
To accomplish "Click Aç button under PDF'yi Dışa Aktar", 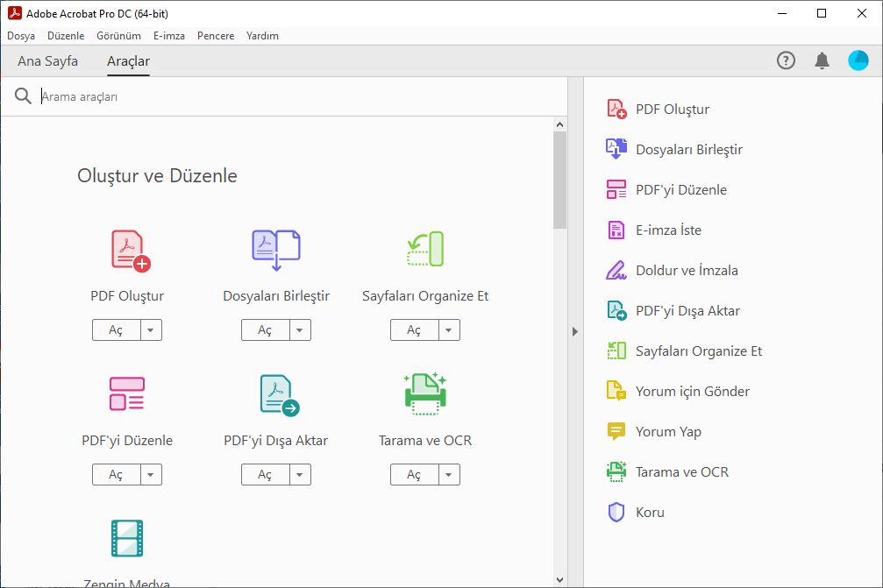I will click(x=266, y=474).
